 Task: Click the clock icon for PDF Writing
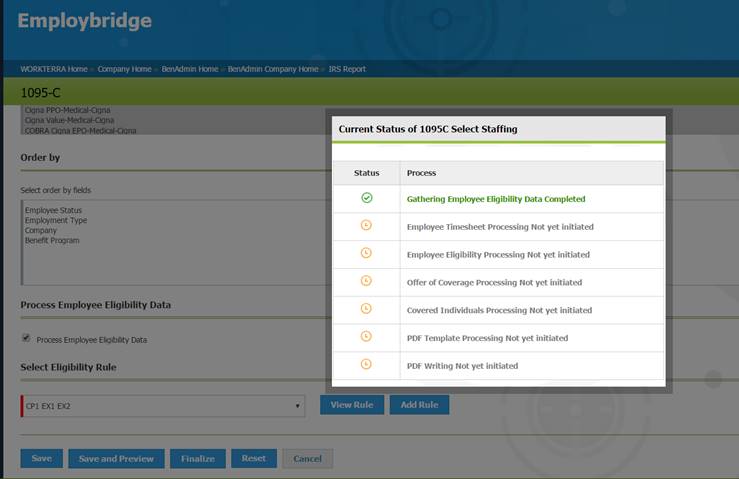point(366,364)
